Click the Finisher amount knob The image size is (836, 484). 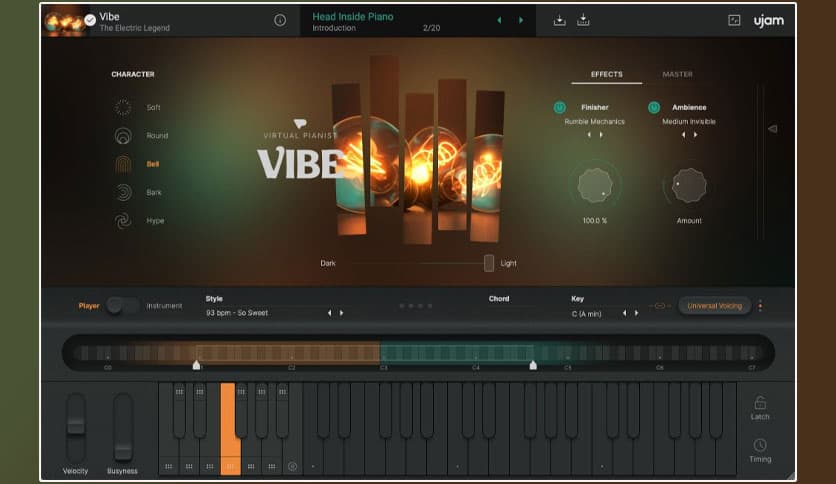coord(595,185)
